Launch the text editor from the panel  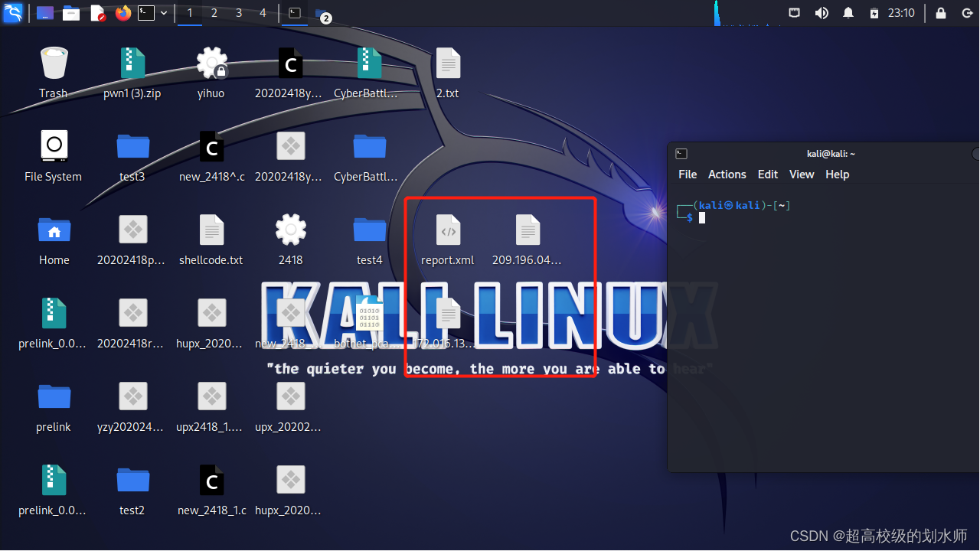tap(97, 13)
